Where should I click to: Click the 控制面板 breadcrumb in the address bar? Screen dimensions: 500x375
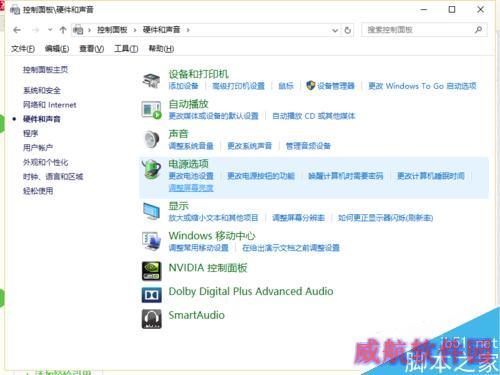coord(112,30)
